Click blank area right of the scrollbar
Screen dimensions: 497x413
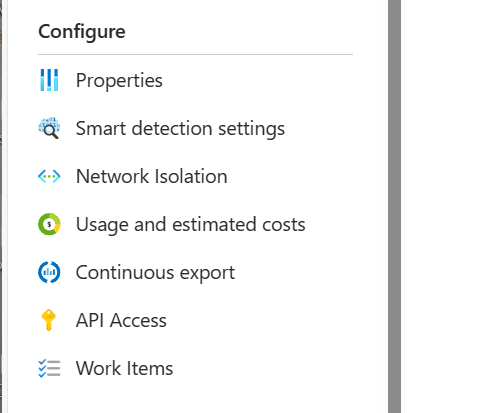[x=449, y=206]
